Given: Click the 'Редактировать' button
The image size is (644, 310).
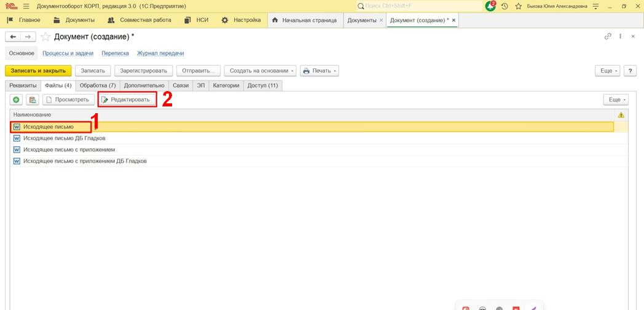Looking at the screenshot, I should tap(127, 100).
